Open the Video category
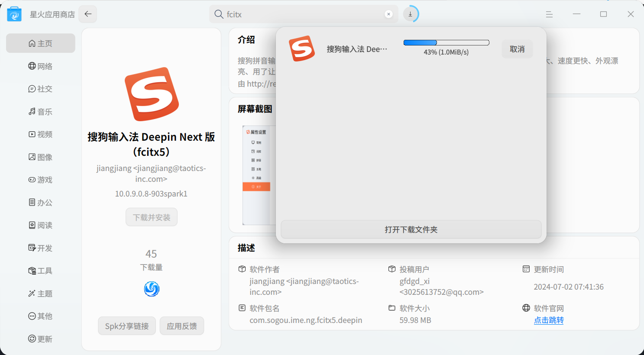Image resolution: width=644 pixels, height=355 pixels. pyautogui.click(x=41, y=134)
